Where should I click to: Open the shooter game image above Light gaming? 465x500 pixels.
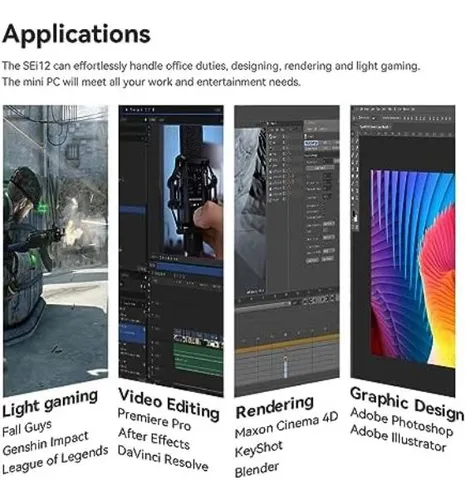pyautogui.click(x=56, y=250)
